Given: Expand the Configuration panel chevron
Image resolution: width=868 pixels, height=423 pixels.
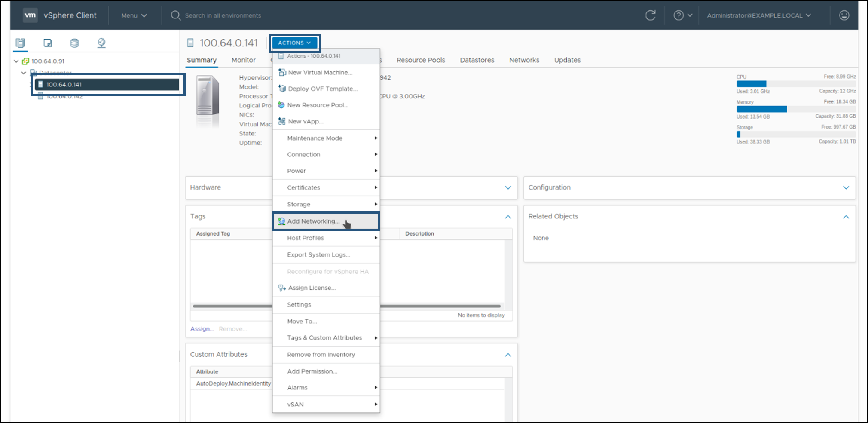Looking at the screenshot, I should 846,187.
